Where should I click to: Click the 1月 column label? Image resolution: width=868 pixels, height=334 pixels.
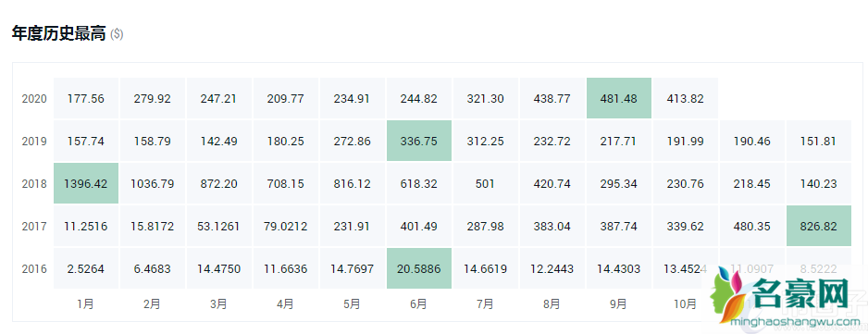point(86,303)
